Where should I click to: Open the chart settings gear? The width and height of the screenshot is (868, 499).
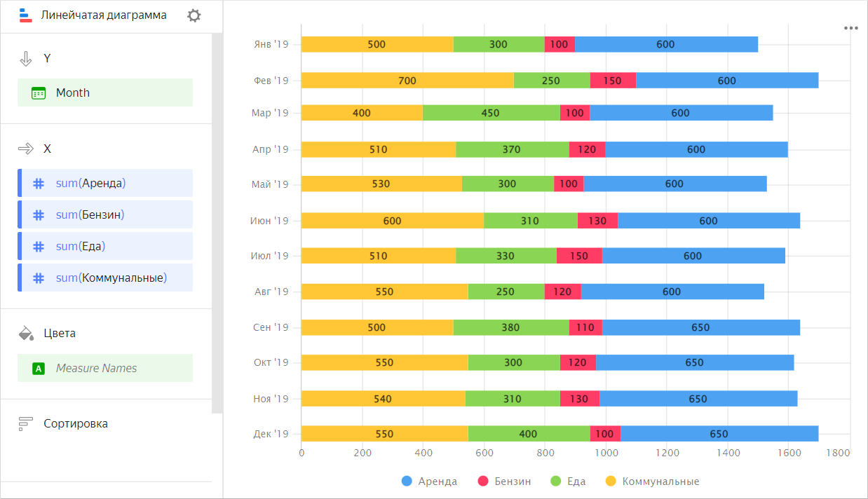click(194, 14)
